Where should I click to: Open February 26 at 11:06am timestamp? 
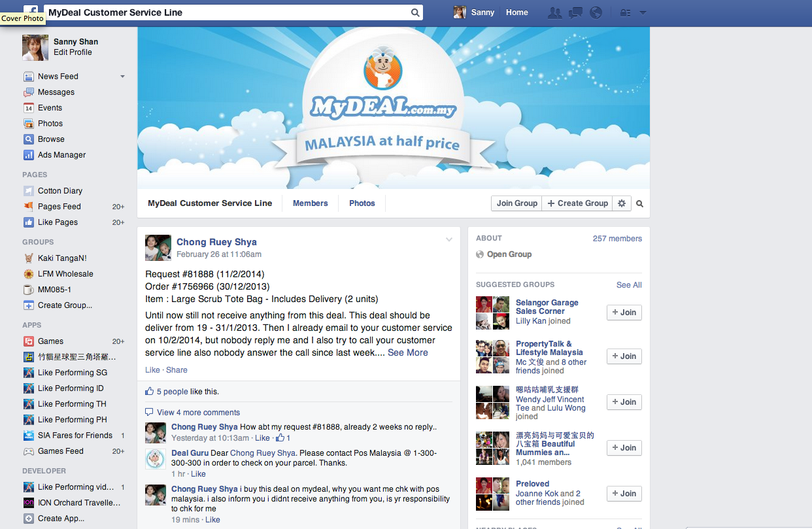(x=219, y=254)
